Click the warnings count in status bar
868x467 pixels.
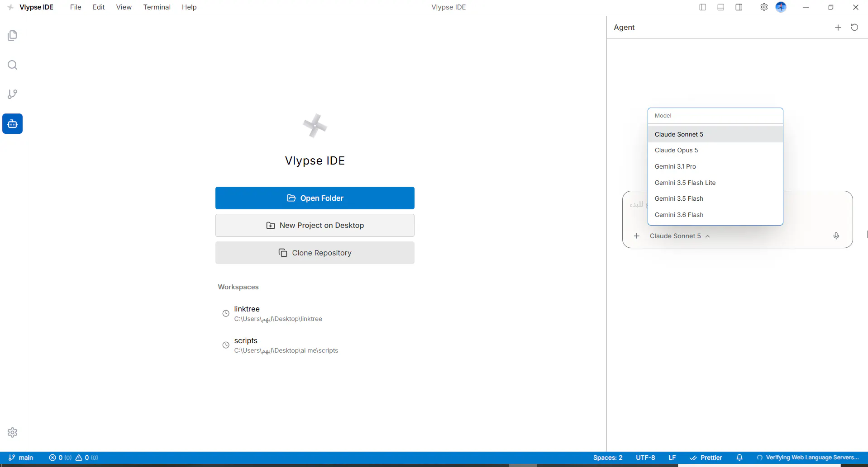(86, 458)
